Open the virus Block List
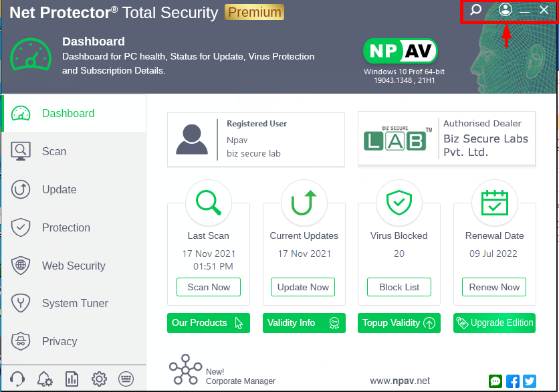This screenshot has width=559, height=392. pos(399,287)
